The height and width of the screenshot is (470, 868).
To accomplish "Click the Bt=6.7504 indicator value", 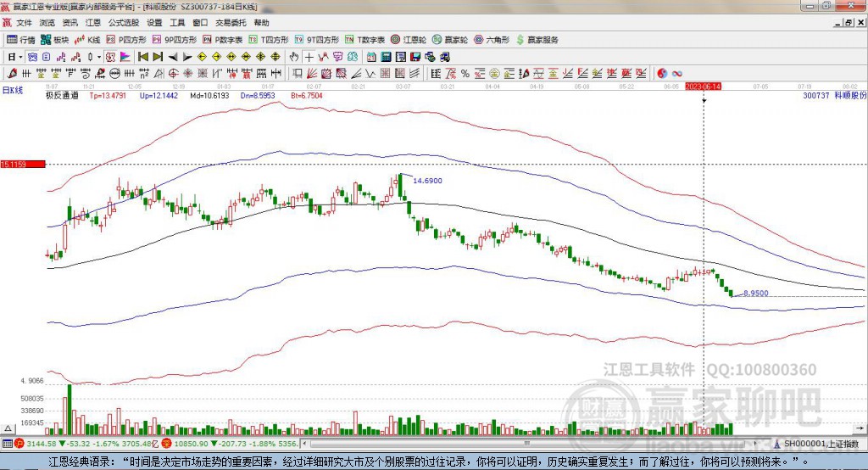I will tap(307, 95).
